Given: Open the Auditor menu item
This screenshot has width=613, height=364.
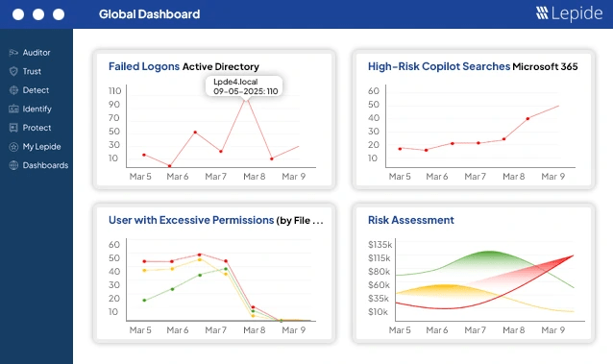Looking at the screenshot, I should point(37,53).
